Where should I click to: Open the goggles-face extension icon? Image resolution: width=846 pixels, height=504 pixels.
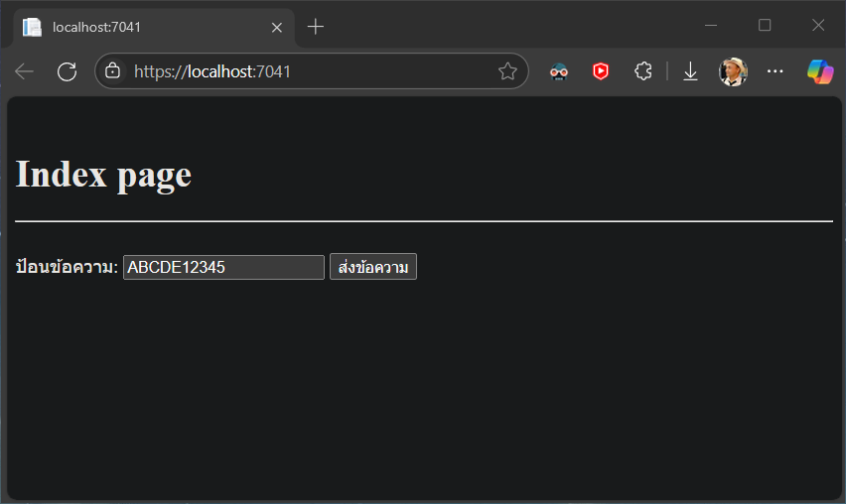coord(559,71)
